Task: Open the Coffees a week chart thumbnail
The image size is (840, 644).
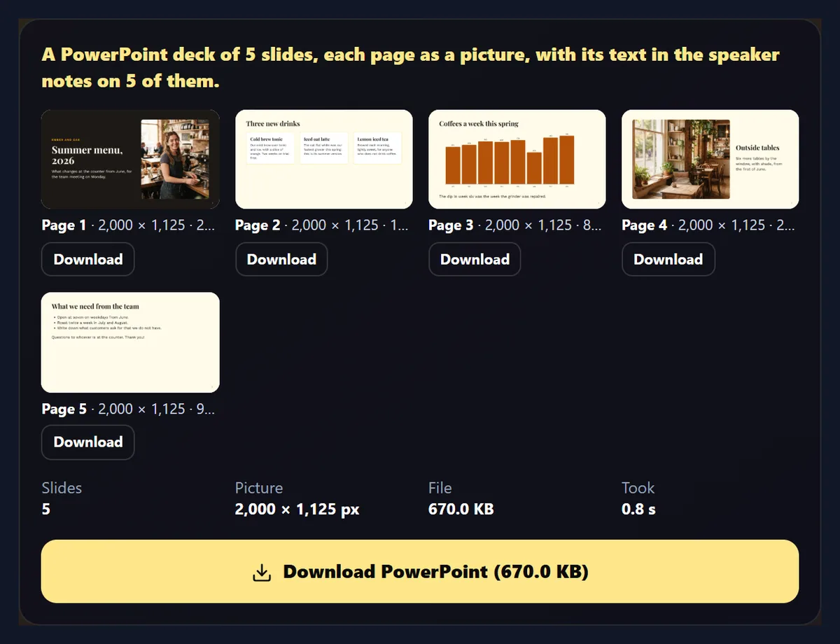Action: [517, 160]
